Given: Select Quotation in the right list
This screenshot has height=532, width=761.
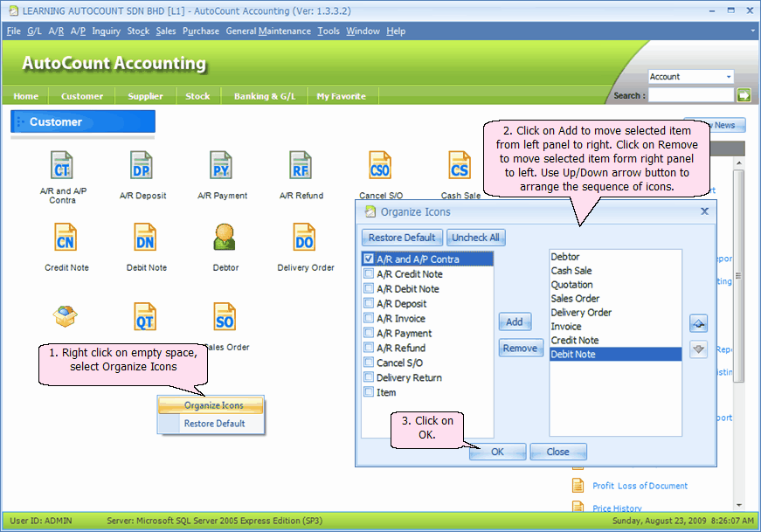Looking at the screenshot, I should coord(615,285).
